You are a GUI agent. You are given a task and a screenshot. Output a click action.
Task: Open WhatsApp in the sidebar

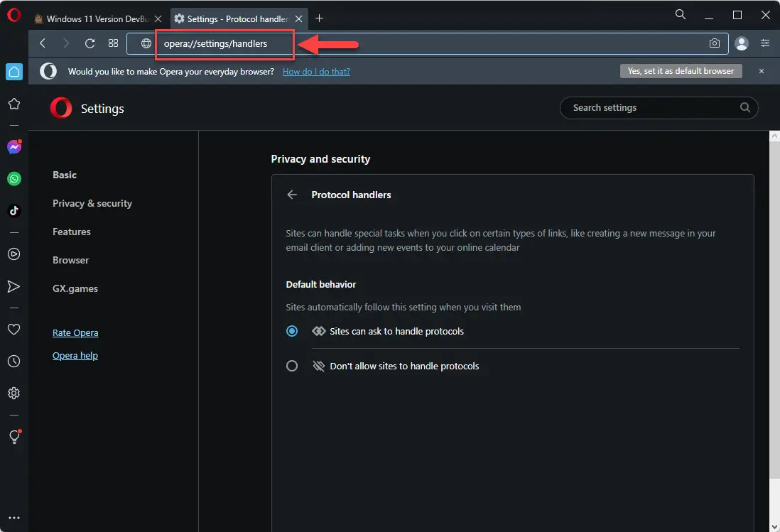[14, 178]
